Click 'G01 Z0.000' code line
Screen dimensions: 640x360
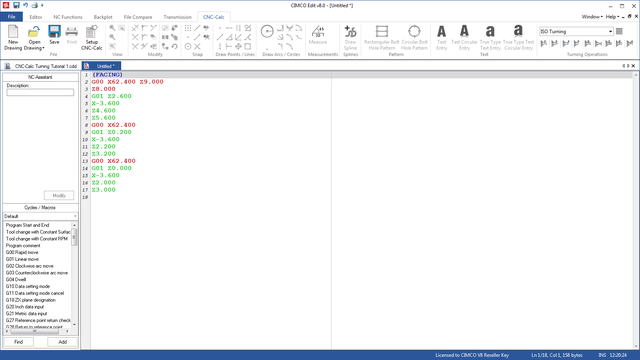(111, 168)
